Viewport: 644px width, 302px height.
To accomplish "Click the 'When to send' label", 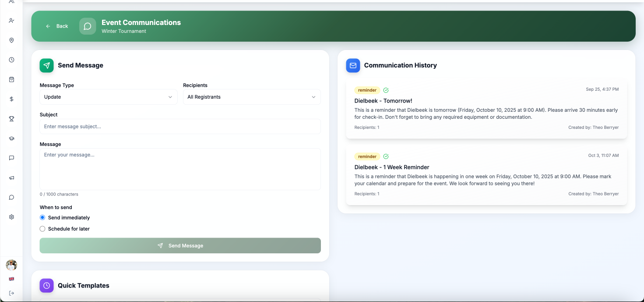I will 56,207.
